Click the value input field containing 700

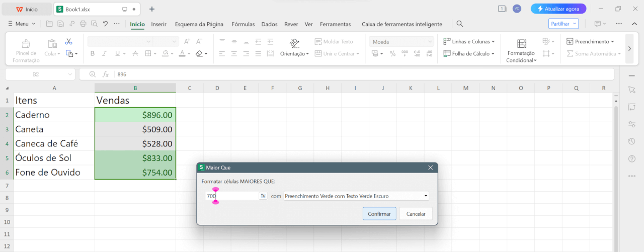[231, 196]
